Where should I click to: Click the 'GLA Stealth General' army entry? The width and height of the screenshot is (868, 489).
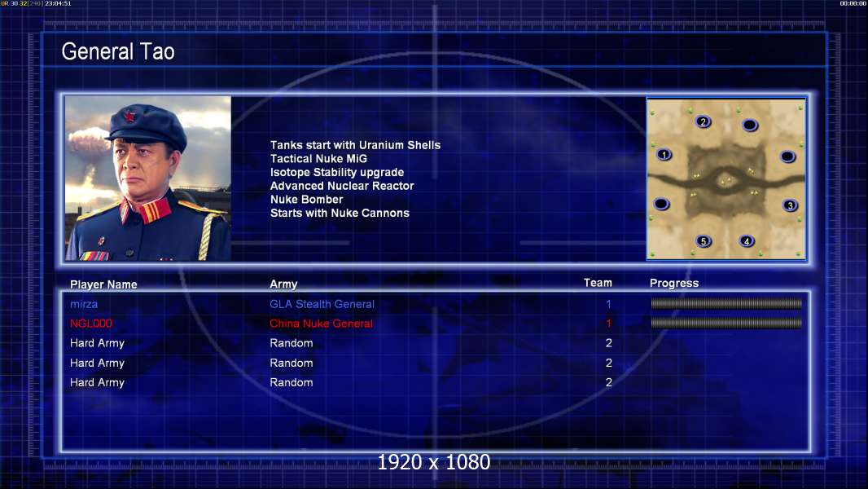[322, 304]
